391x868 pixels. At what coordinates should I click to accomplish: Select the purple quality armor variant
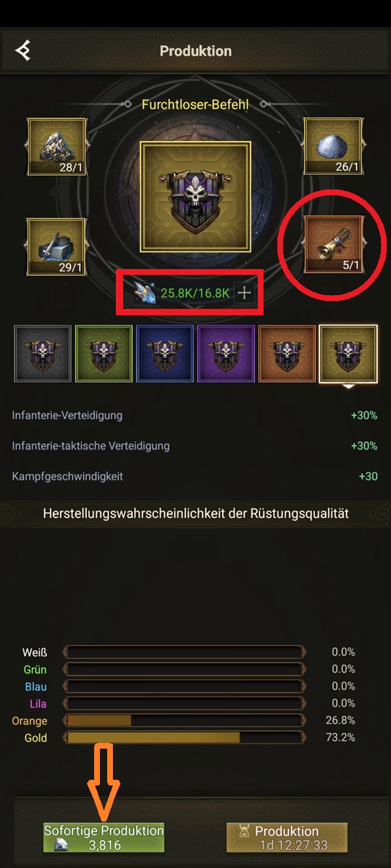pos(225,354)
